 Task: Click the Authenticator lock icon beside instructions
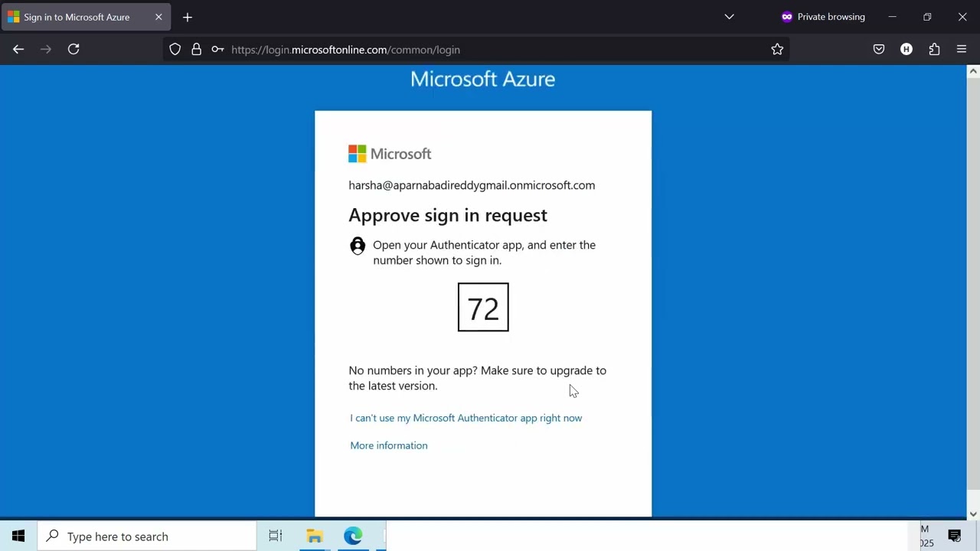pyautogui.click(x=358, y=246)
